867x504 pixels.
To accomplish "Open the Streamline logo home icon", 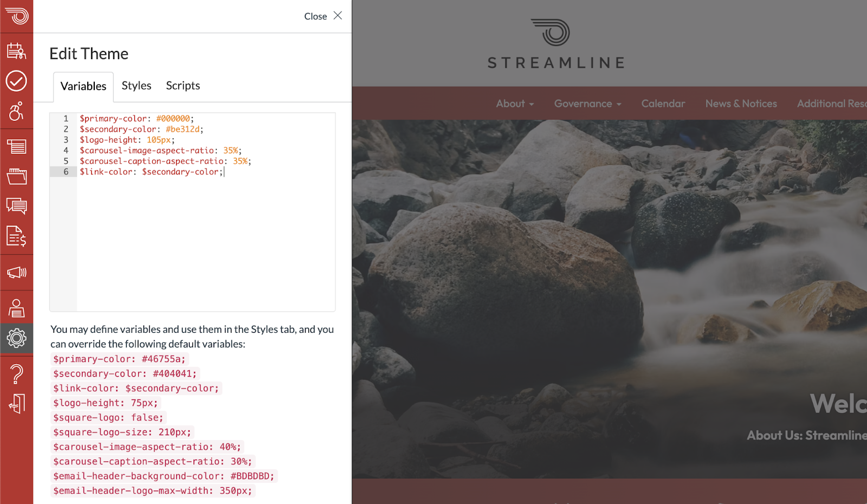I will pyautogui.click(x=16, y=16).
